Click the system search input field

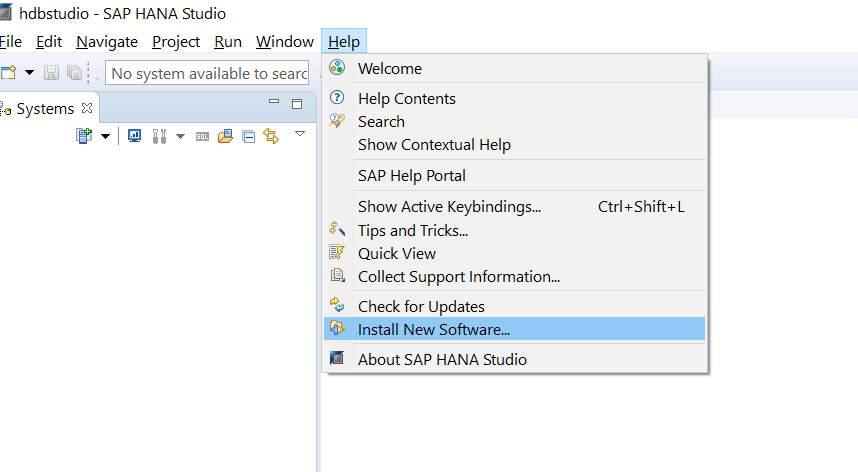208,73
